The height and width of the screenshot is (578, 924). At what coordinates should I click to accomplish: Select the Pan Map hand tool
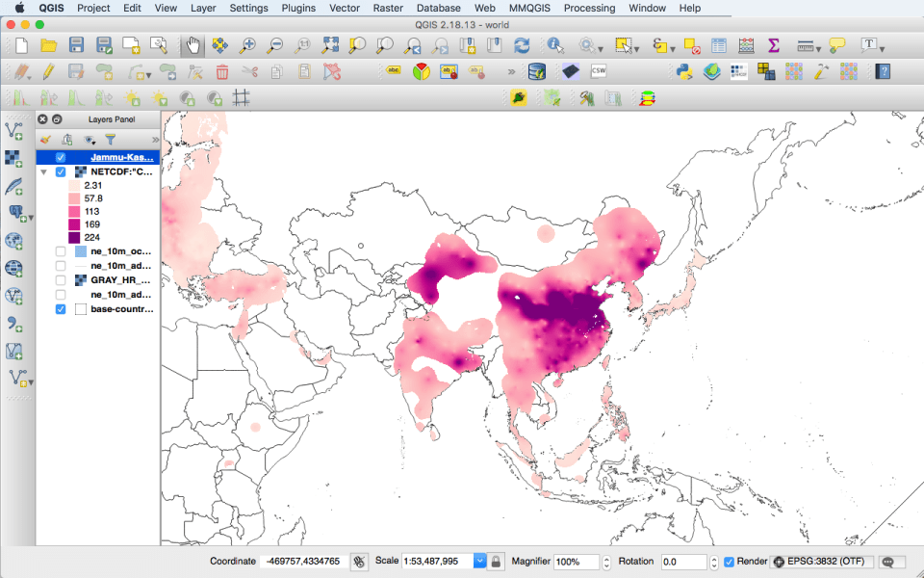(192, 45)
